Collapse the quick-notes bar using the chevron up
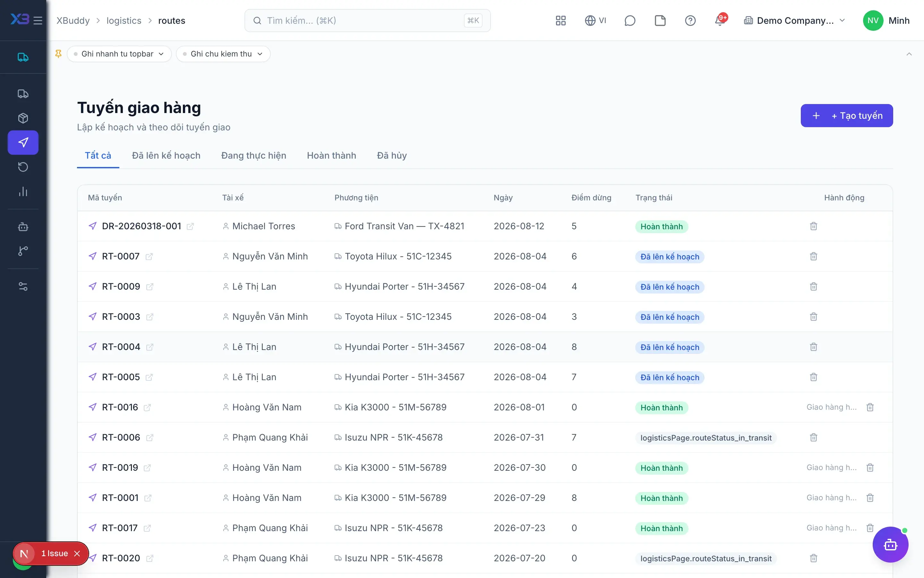The image size is (924, 578). click(x=909, y=54)
